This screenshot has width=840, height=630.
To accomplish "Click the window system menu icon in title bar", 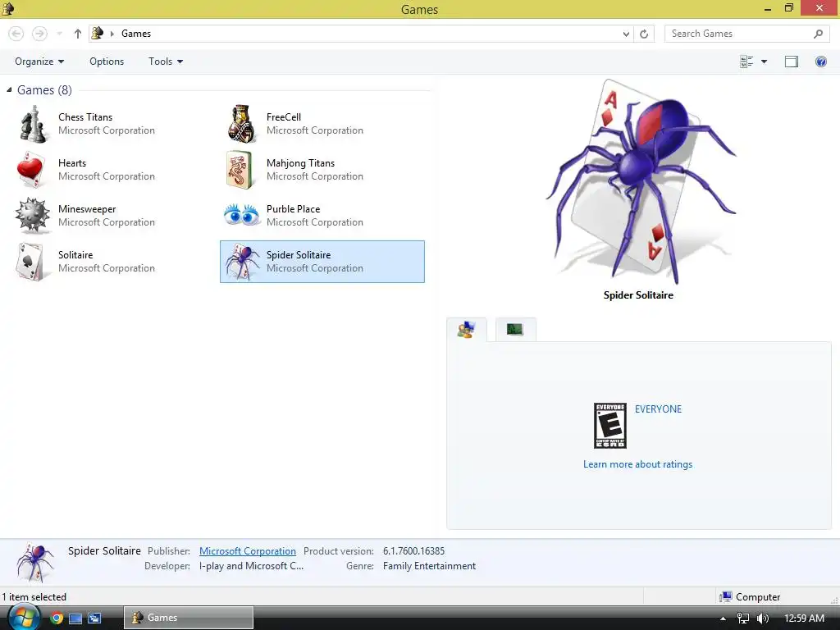I will pyautogui.click(x=8, y=8).
